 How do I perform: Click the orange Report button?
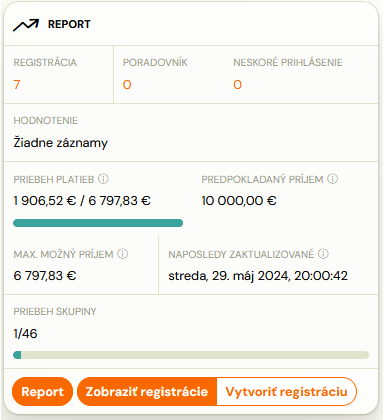coord(42,392)
